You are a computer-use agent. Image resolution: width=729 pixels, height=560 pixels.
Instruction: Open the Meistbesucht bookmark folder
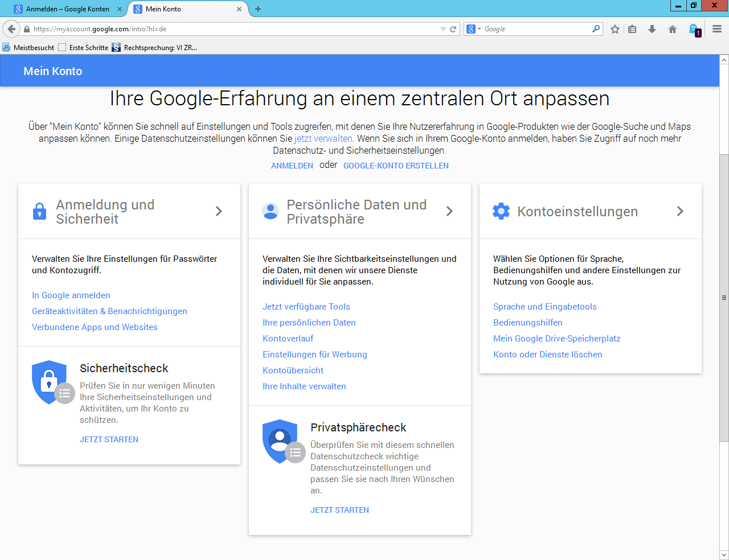pos(28,48)
